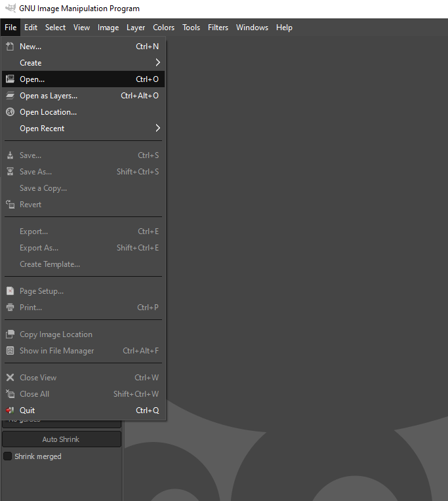The image size is (448, 501).
Task: Choose Open as Layers... entry
Action: tap(83, 96)
